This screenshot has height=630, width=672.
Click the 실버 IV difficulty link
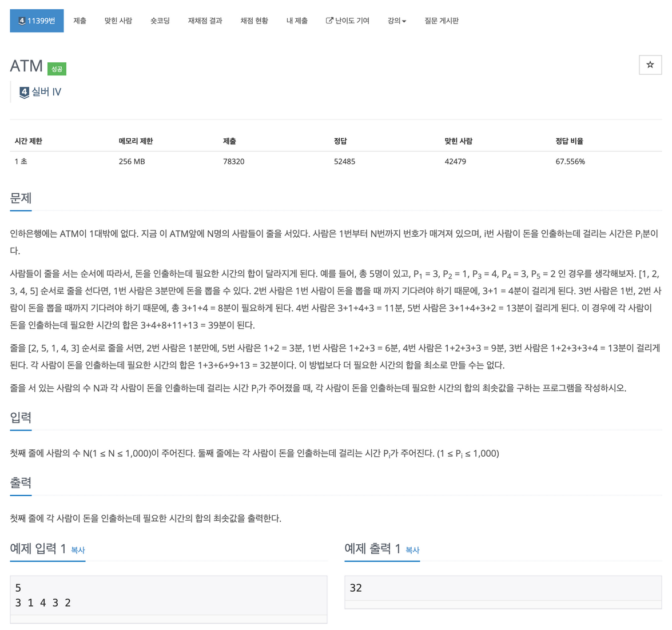(x=46, y=91)
